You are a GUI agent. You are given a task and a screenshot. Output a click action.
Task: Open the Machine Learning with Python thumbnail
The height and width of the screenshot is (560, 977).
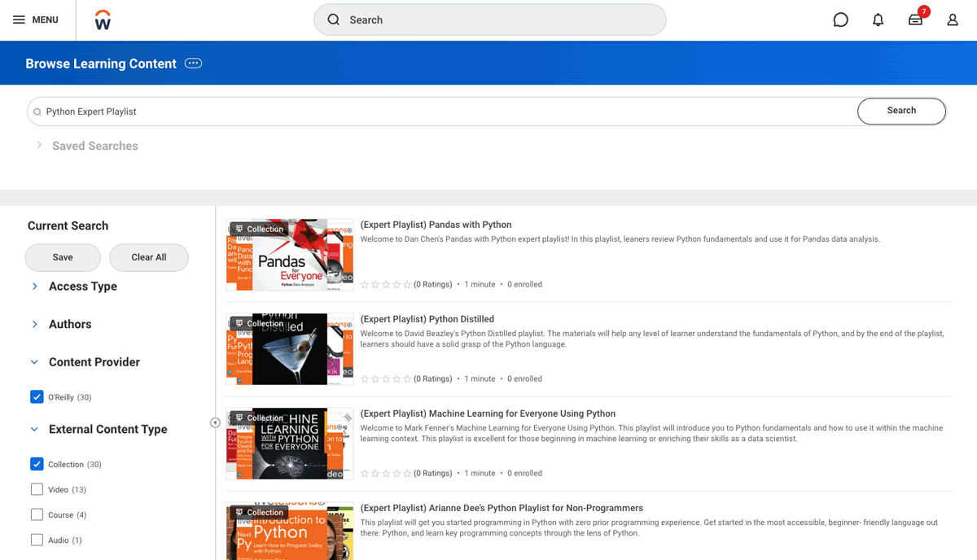coord(290,444)
